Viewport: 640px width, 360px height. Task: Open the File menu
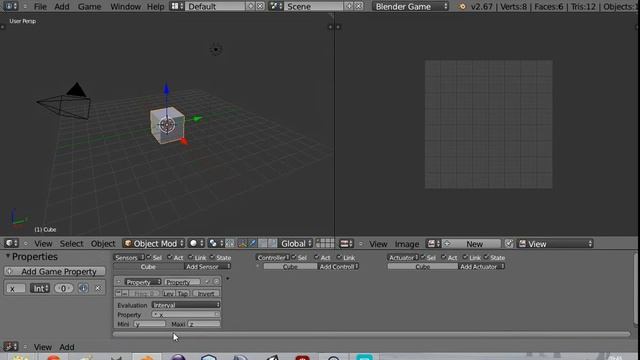point(40,7)
